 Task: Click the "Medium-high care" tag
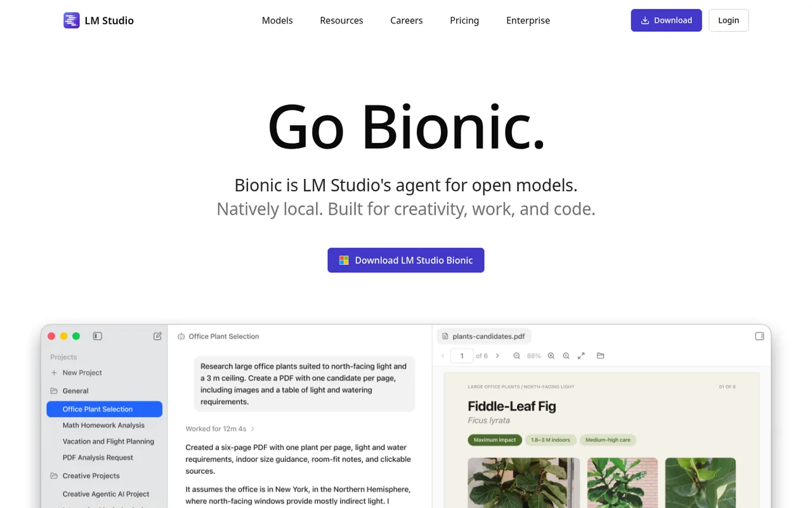pos(608,440)
